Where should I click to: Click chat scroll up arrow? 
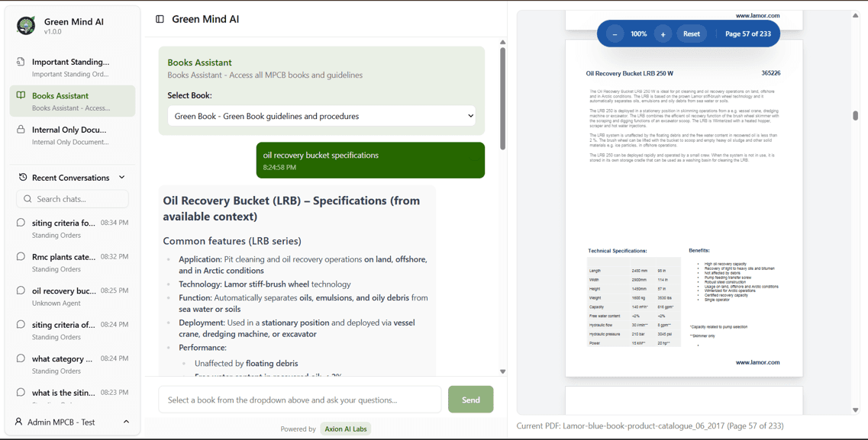click(502, 42)
